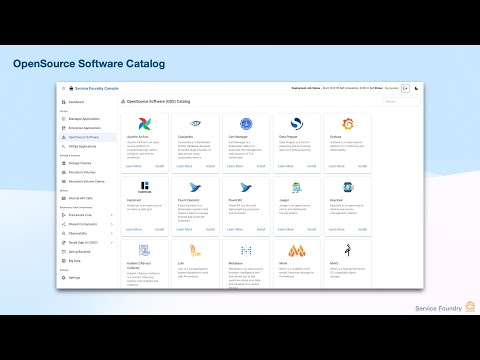Screen dimensions: 480x360
Task: Expand Single Sign On (SSO) chevron
Action: (x=112, y=242)
